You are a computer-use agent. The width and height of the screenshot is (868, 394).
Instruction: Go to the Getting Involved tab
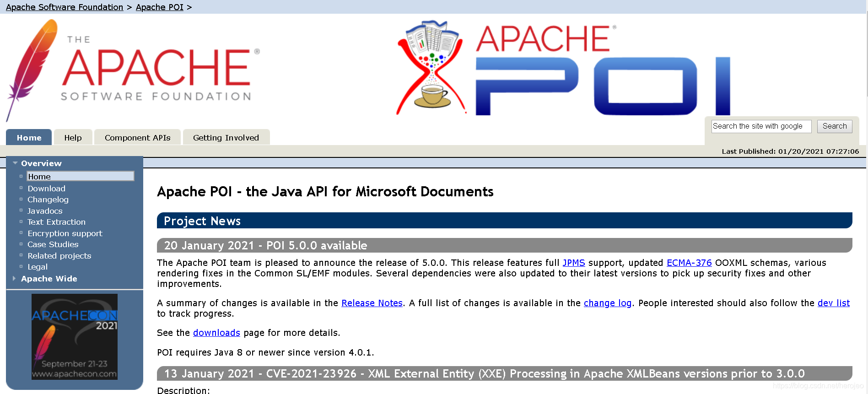(226, 137)
